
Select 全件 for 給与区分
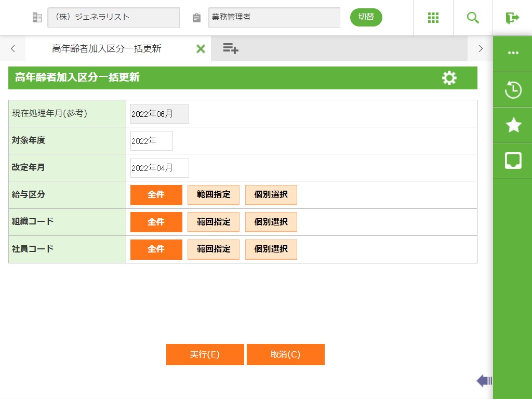click(156, 195)
